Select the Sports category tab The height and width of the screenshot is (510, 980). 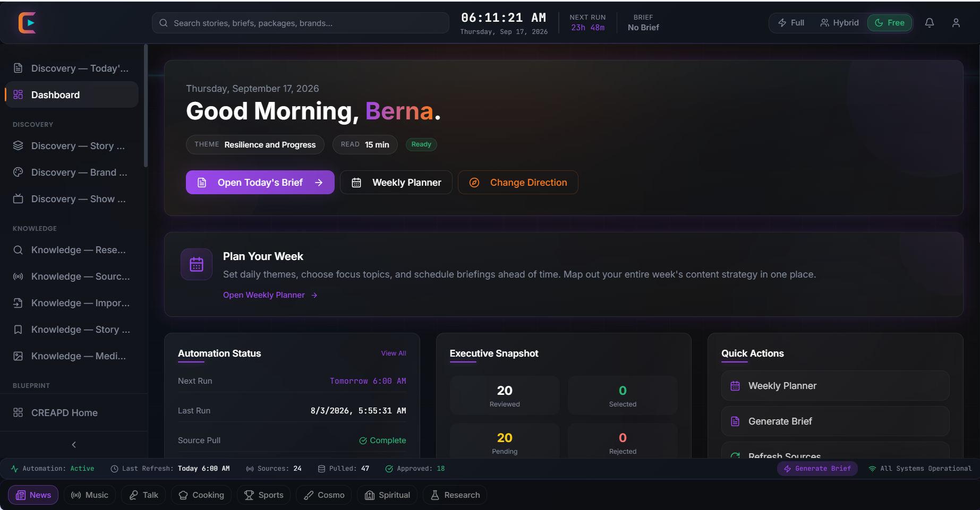coord(264,495)
